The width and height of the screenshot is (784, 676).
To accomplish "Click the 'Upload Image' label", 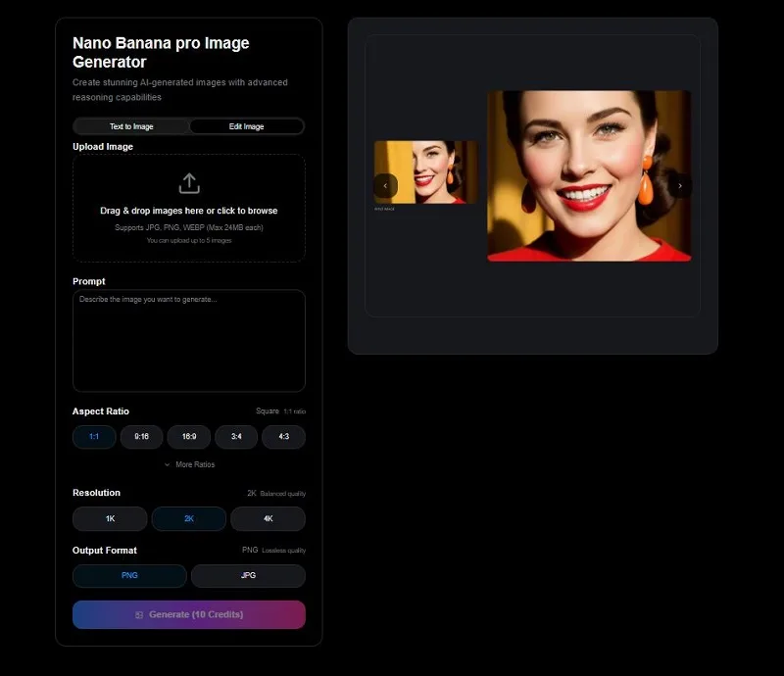I will point(103,147).
